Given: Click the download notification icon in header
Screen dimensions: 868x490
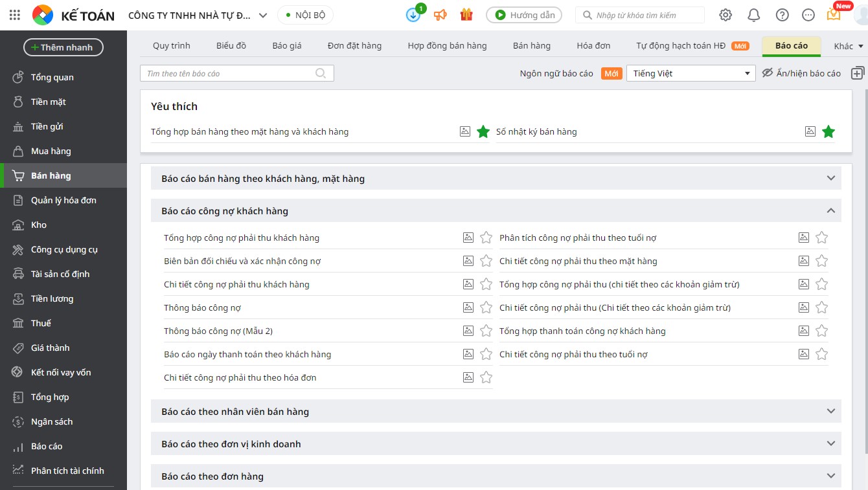Looking at the screenshot, I should [x=413, y=15].
